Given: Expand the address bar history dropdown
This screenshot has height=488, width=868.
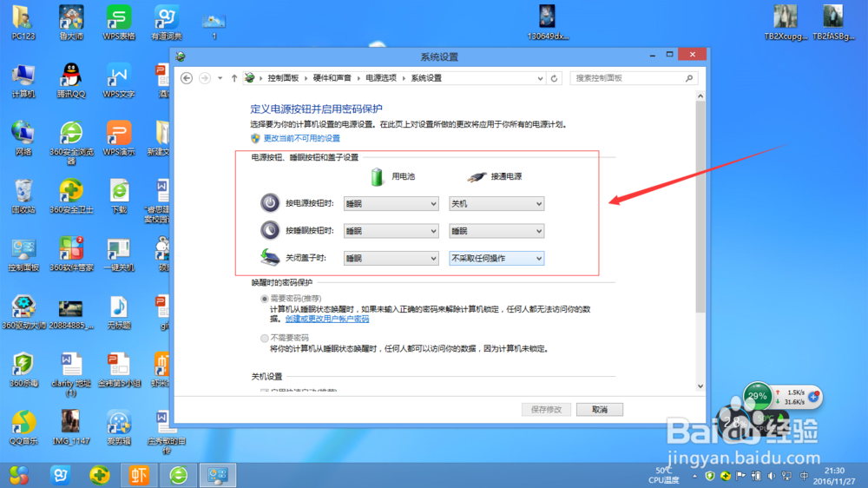Looking at the screenshot, I should coord(540,79).
